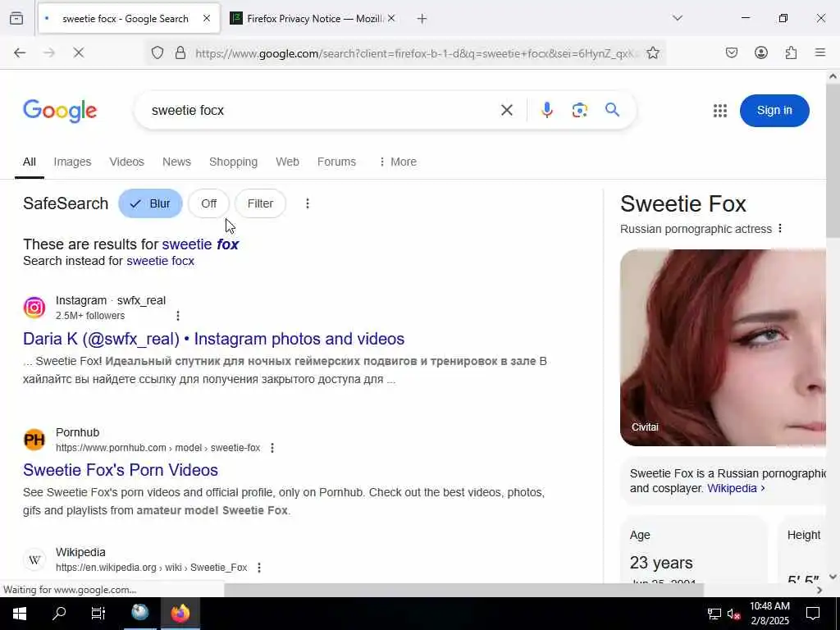Expand the list all tabs chevron

pyautogui.click(x=678, y=18)
